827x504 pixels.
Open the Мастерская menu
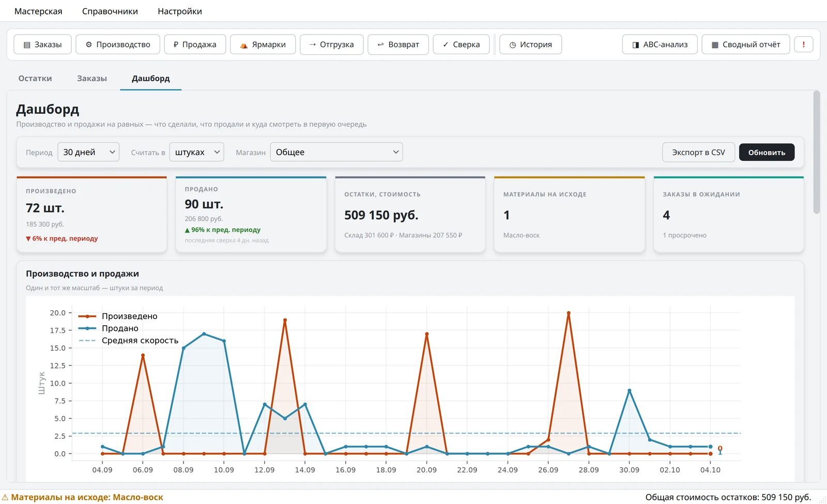tap(38, 11)
